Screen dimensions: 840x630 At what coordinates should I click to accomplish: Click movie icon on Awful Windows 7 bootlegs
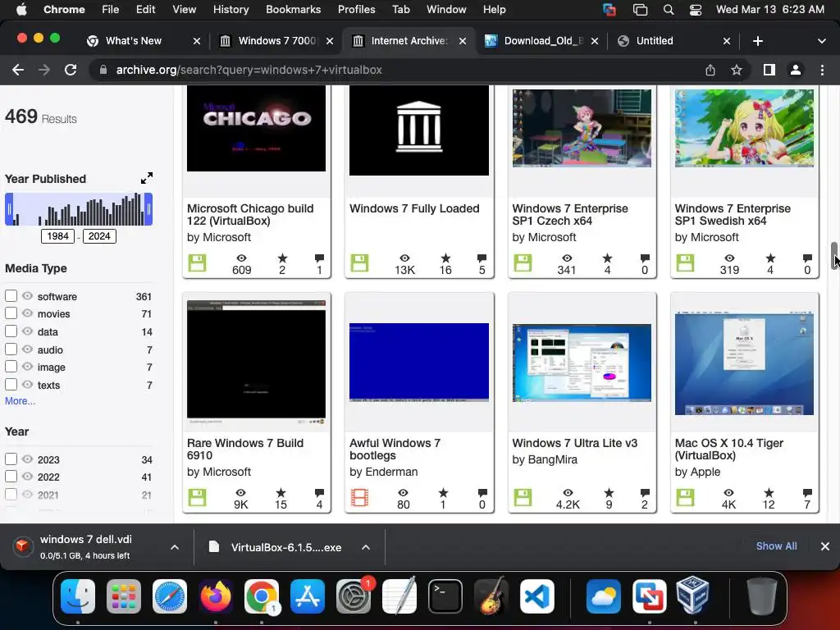[359, 498]
